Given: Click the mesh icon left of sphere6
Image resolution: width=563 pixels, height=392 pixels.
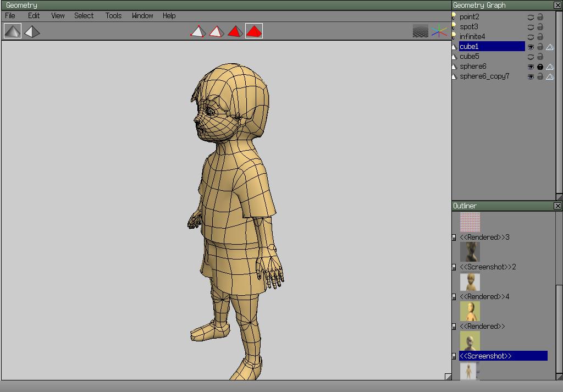Looking at the screenshot, I should coord(454,67).
